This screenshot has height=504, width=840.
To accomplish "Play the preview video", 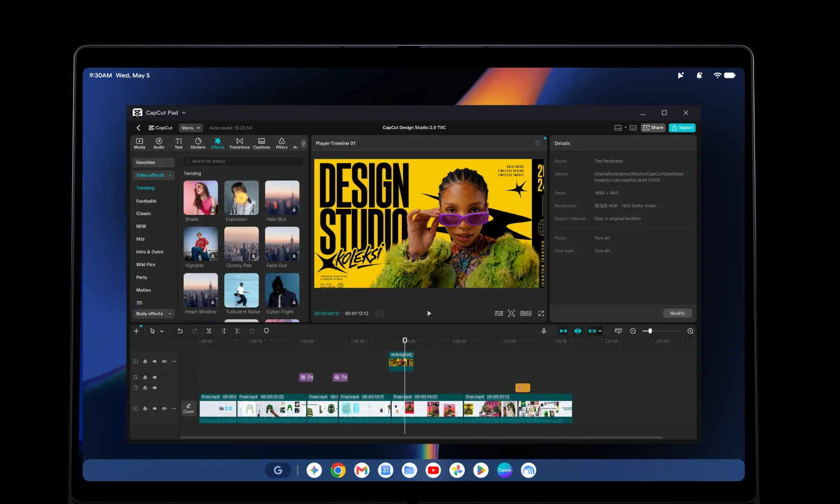I will point(429,314).
